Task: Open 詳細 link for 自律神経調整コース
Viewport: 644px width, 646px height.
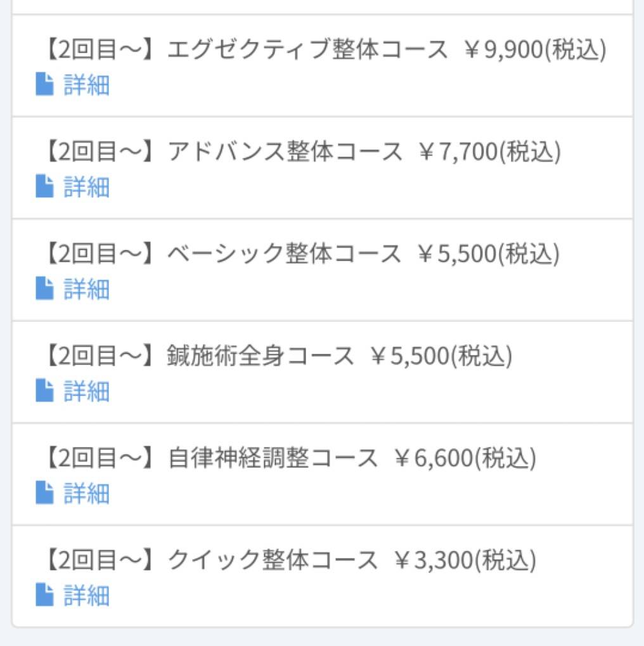Action: [87, 493]
